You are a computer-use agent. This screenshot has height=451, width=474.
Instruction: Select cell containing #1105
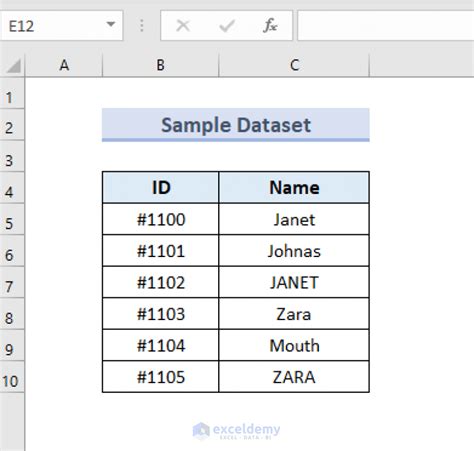click(161, 377)
